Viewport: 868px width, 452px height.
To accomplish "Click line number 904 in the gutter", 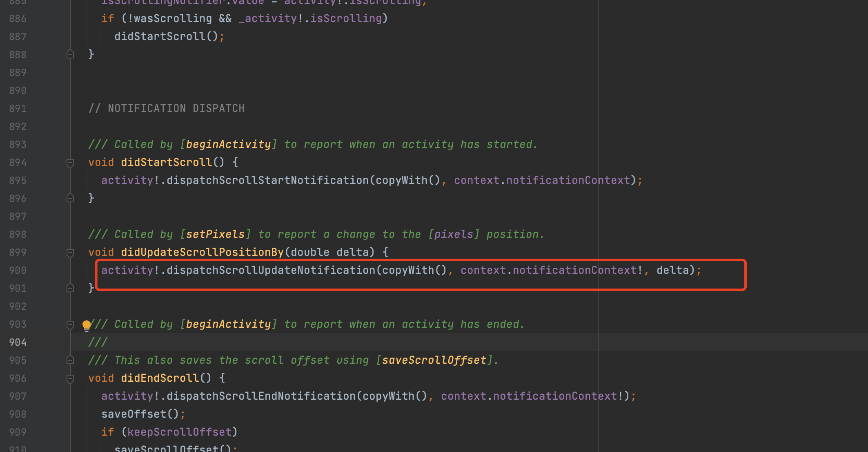I will click(17, 342).
